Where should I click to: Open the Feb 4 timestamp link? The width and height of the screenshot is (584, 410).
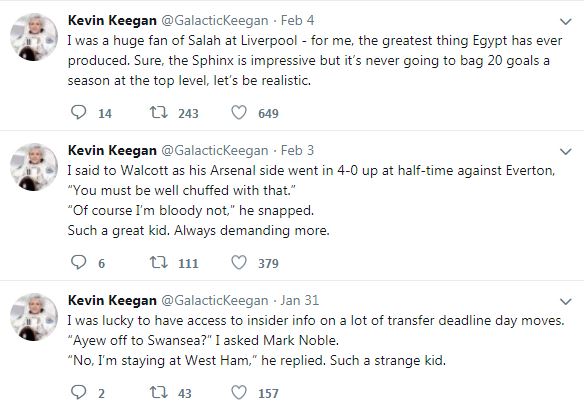[x=297, y=20]
